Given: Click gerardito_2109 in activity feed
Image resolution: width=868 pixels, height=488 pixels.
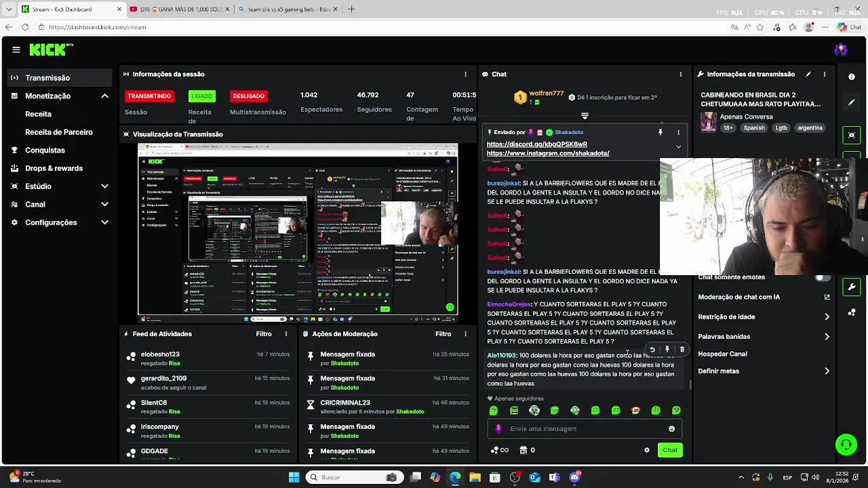Looking at the screenshot, I should coord(163,378).
